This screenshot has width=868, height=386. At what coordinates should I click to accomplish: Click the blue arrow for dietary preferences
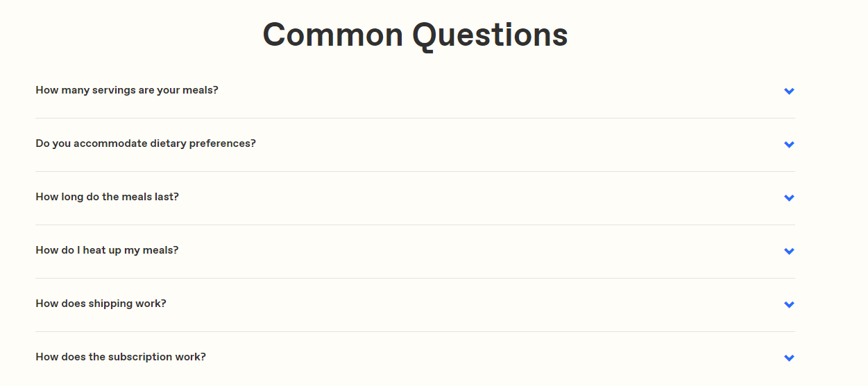tap(789, 145)
